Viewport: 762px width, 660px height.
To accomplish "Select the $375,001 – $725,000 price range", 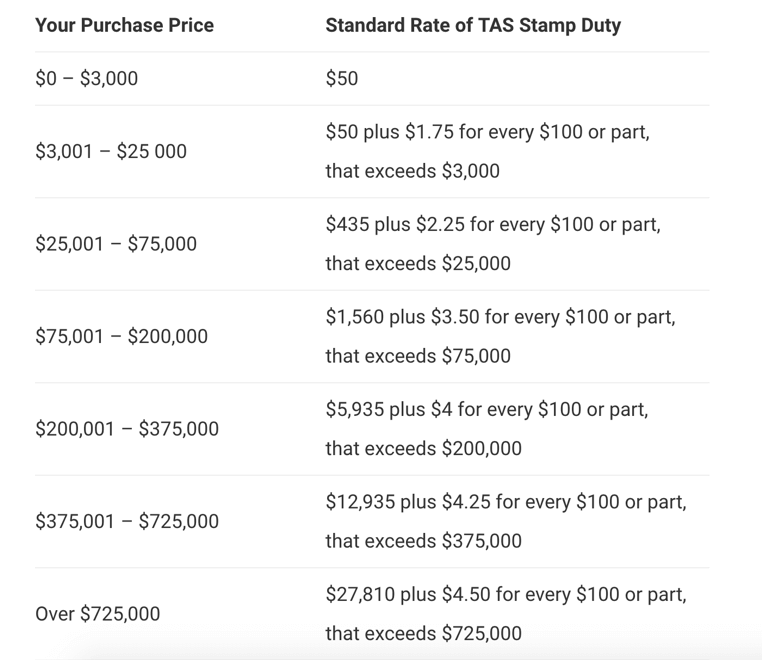I will pyautogui.click(x=127, y=521).
